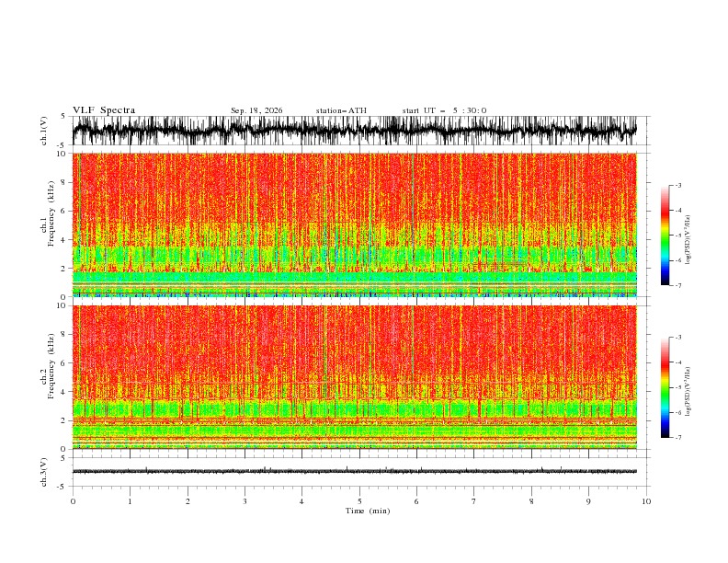This screenshot has width=728, height=563.
Task: Click the 0 minute tick label on time axis
Action: coord(73,501)
